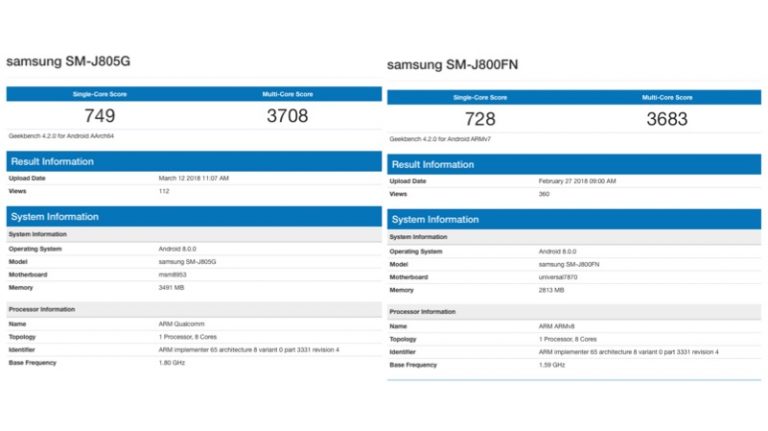Screen dimensions: 768x431
Task: Click the msm8953 motherboard value
Action: [172, 274]
